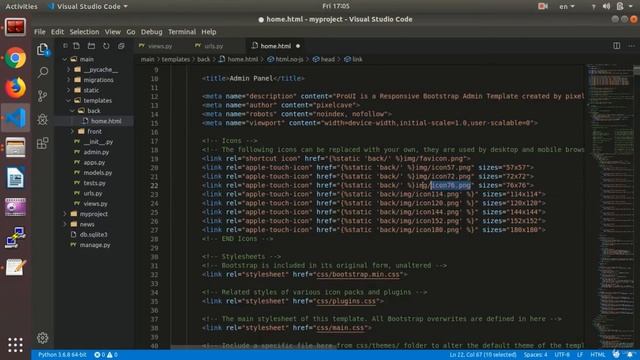
Task: Open the Explorer view in the activity bar
Action: pyautogui.click(x=42, y=50)
